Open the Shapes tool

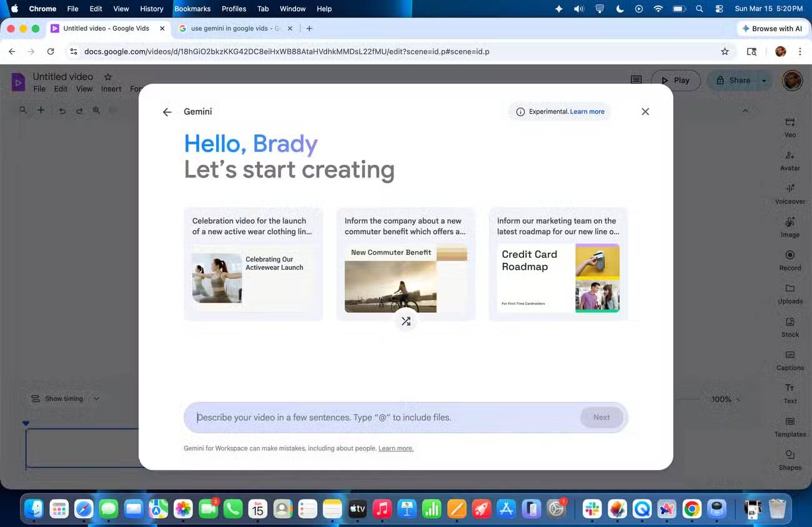point(790,460)
